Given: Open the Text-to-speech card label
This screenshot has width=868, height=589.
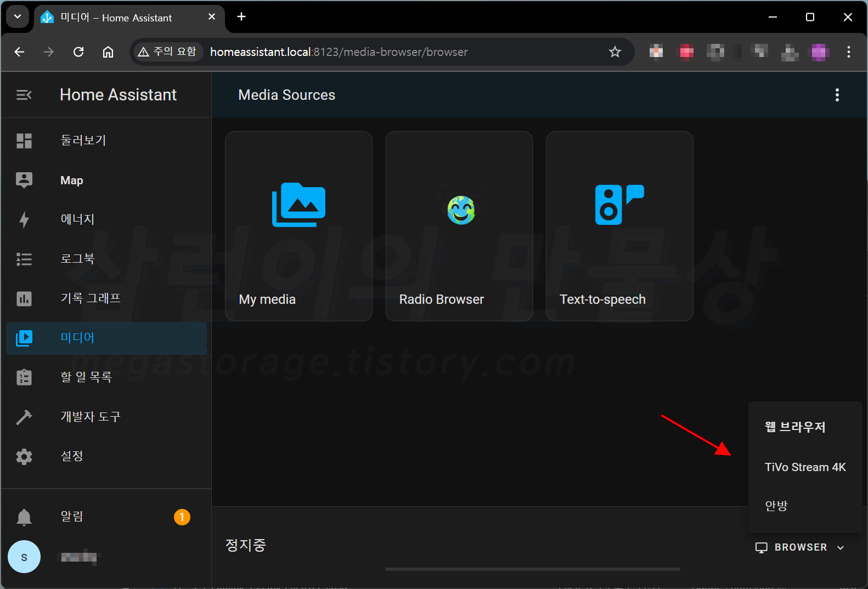Looking at the screenshot, I should 602,299.
